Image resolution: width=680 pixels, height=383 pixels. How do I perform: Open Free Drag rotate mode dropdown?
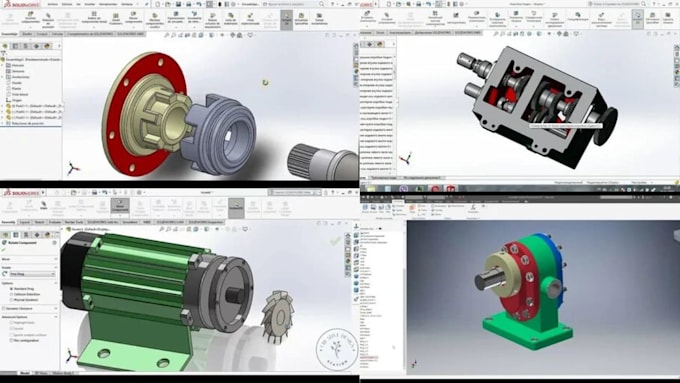click(x=32, y=274)
